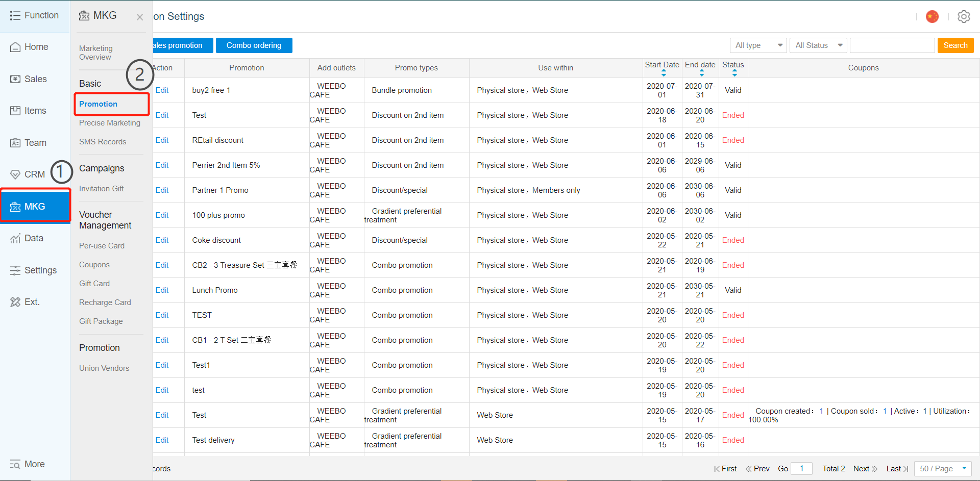
Task: Click 'Total 2' pagination text
Action: (x=834, y=469)
